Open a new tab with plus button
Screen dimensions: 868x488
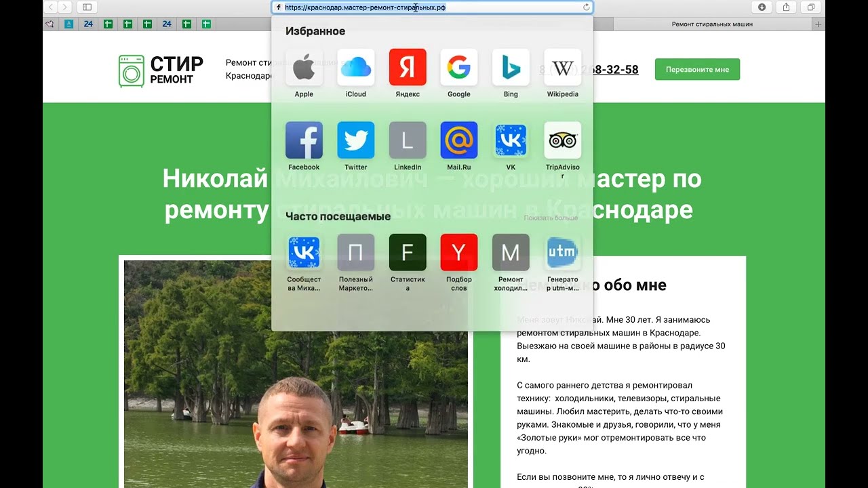[x=818, y=24]
